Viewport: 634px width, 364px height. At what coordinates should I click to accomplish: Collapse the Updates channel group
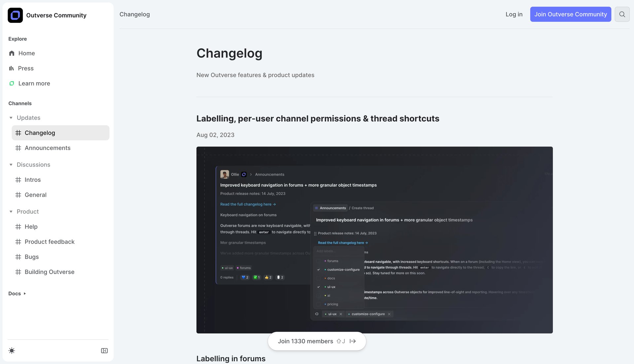[11, 117]
